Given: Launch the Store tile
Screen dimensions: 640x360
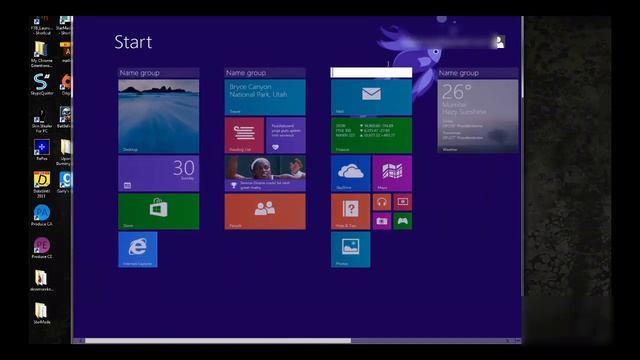Looking at the screenshot, I should 159,211.
